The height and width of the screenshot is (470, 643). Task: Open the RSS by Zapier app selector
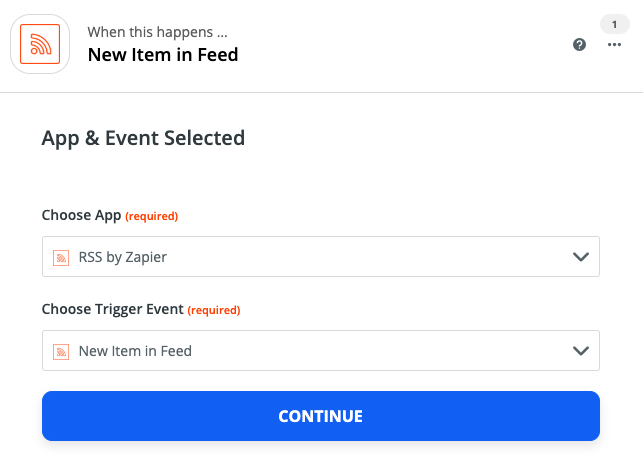pos(320,257)
